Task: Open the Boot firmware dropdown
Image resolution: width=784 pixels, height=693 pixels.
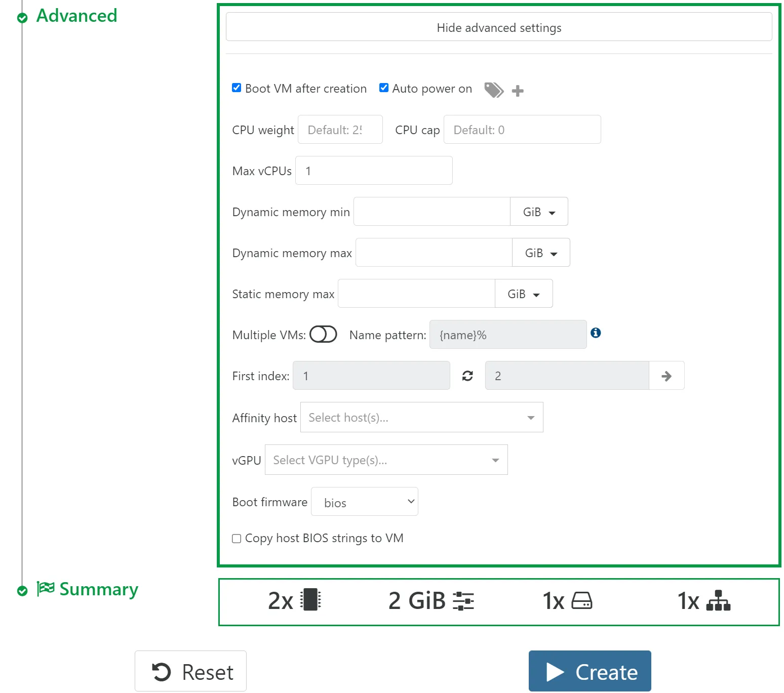Action: point(364,502)
